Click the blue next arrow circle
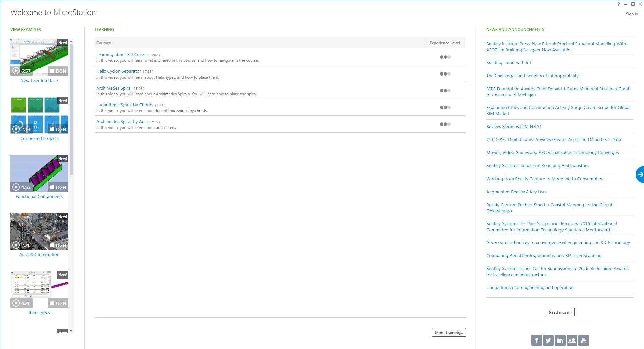644x349 pixels. tap(640, 174)
